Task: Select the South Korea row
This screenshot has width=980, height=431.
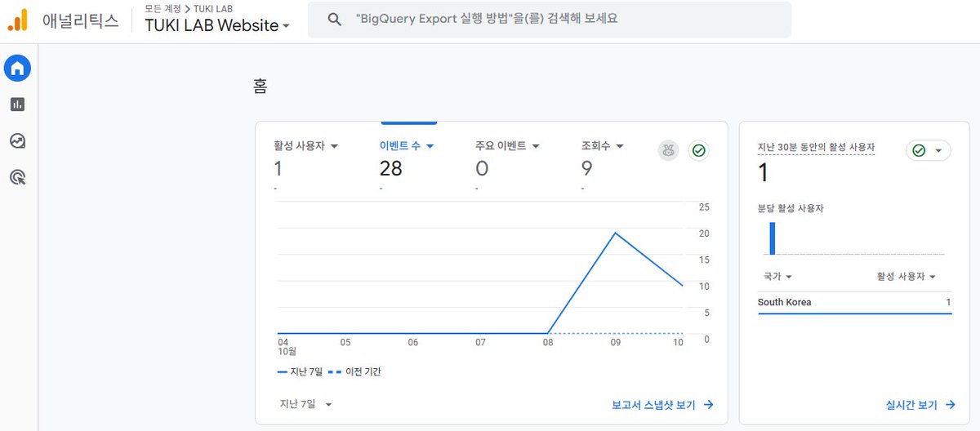Action: (x=855, y=303)
